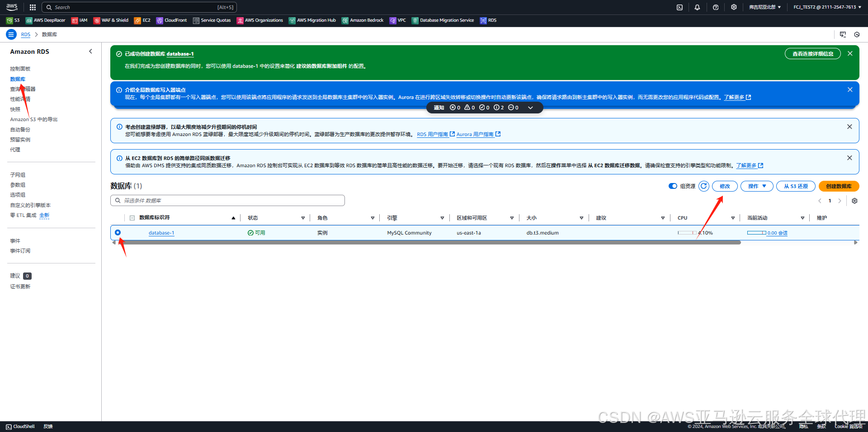Open the help question mark icon

(x=716, y=7)
